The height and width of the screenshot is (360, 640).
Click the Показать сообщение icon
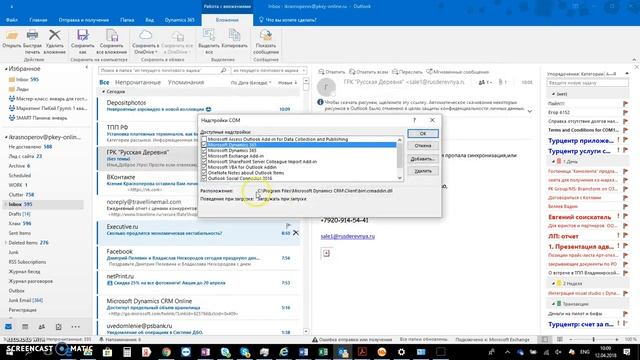pos(266,36)
